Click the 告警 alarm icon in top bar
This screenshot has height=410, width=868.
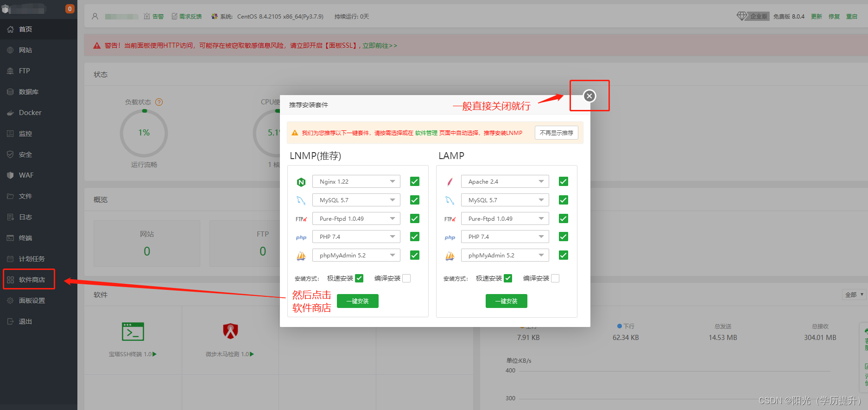(147, 16)
